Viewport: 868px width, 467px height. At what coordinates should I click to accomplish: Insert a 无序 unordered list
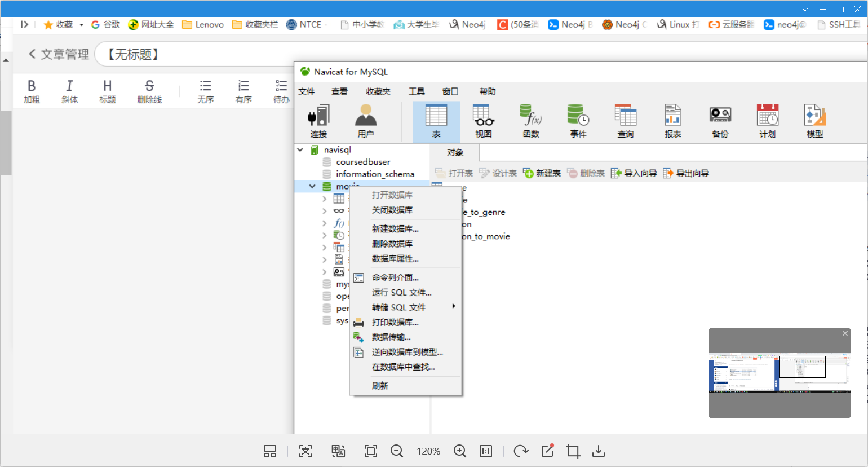click(206, 91)
